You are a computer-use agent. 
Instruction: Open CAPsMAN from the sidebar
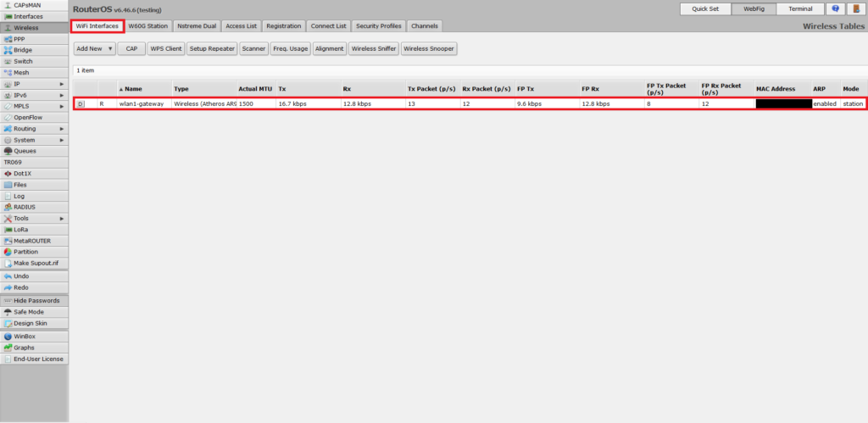point(34,5)
